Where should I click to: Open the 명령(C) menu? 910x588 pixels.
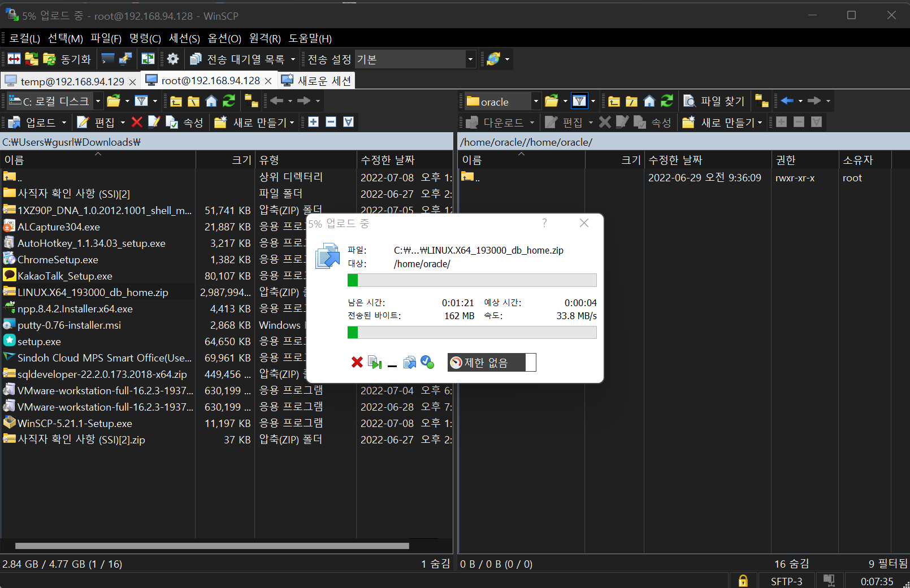coord(145,38)
